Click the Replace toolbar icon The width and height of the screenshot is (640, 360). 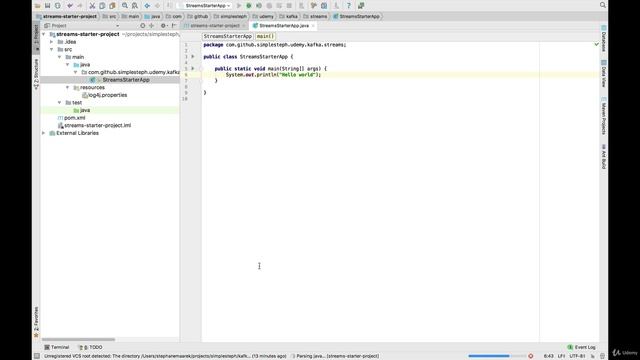135,6
